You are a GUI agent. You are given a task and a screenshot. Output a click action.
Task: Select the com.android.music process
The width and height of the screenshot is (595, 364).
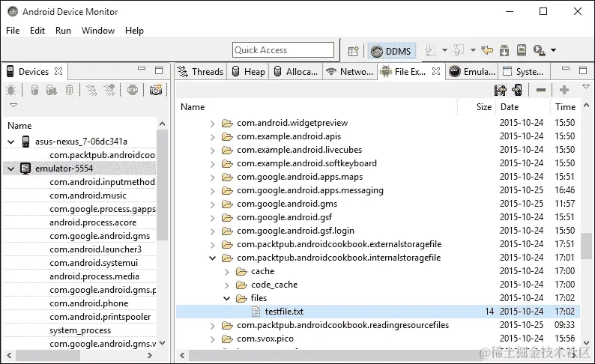point(88,195)
